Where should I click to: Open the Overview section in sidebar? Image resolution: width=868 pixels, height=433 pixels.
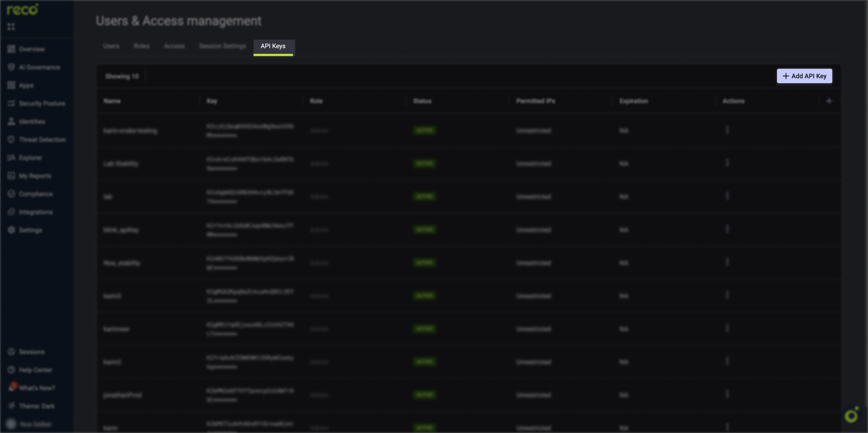click(32, 49)
